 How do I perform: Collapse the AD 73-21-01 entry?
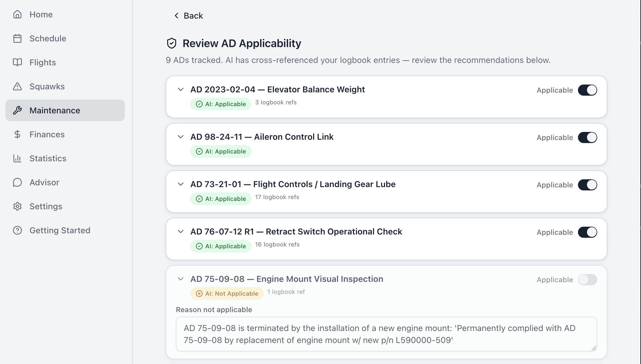coord(180,184)
